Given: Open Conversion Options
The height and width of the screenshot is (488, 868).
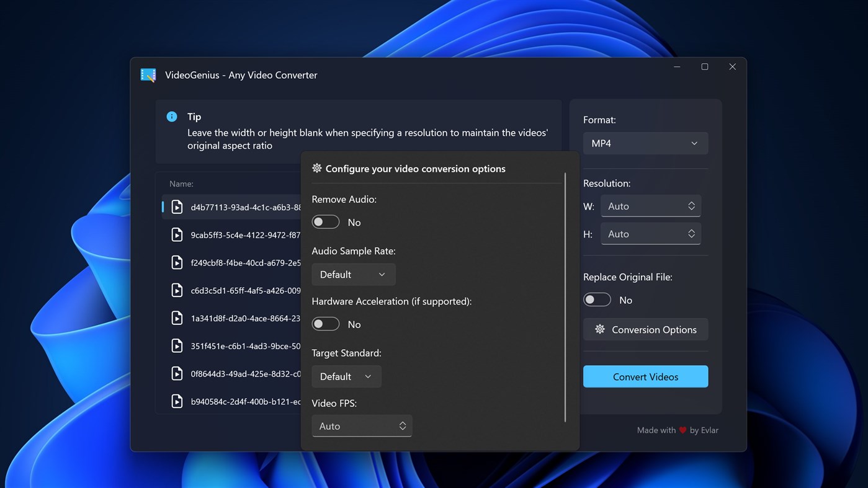Looking at the screenshot, I should 645,329.
